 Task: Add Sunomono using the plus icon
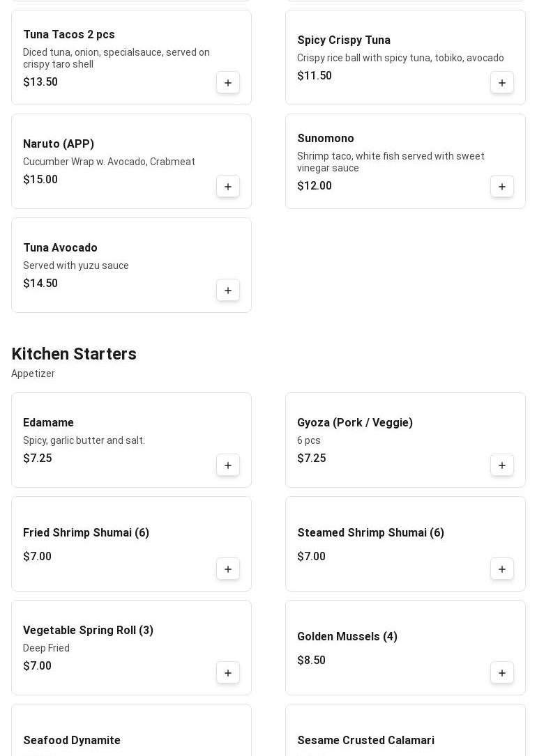[x=502, y=187]
